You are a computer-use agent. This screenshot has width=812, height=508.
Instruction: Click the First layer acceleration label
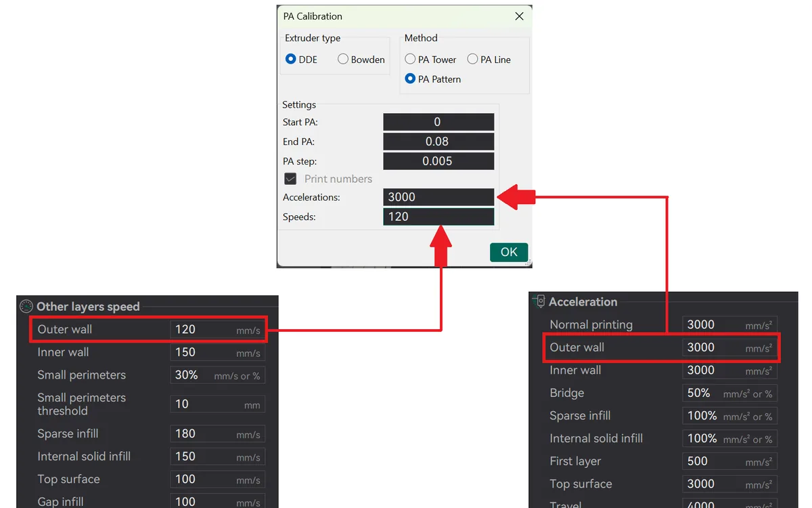[x=575, y=461]
